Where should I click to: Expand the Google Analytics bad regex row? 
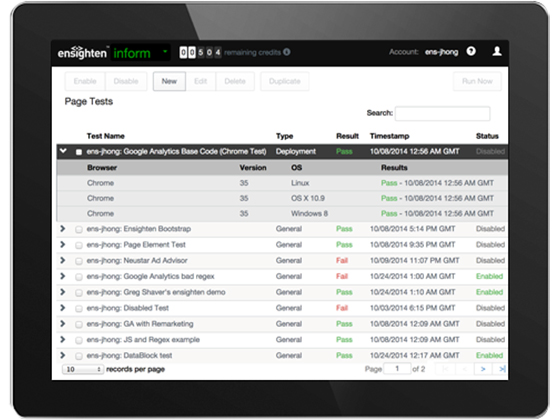tap(62, 276)
